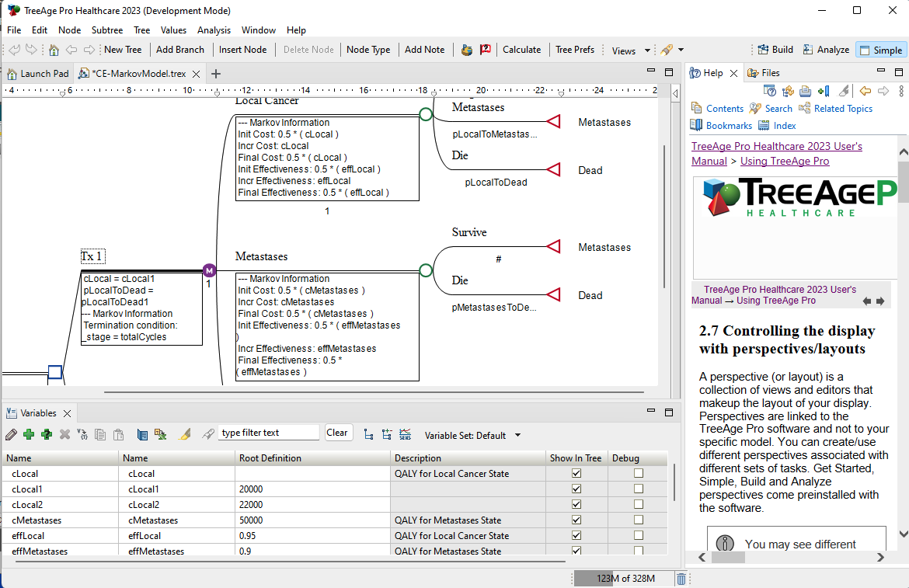Toggle Show In Tree for cLocal
The height and width of the screenshot is (588, 909).
[x=576, y=473]
